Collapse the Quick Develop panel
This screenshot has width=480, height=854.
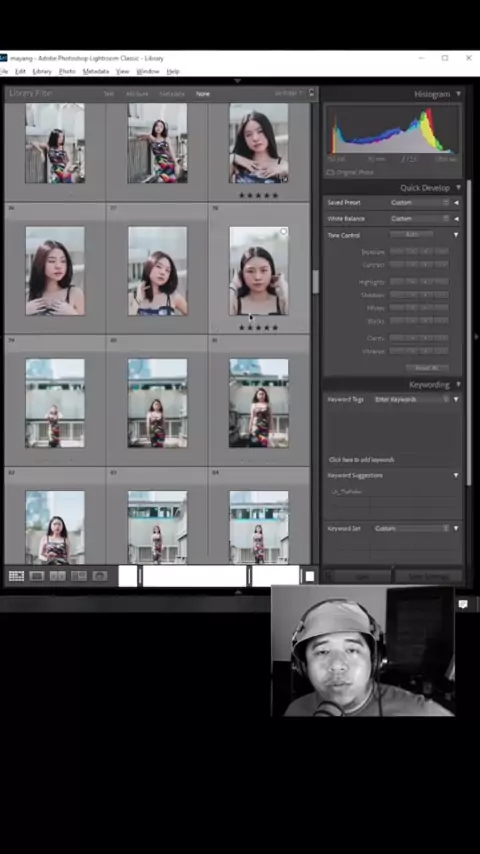coord(458,188)
